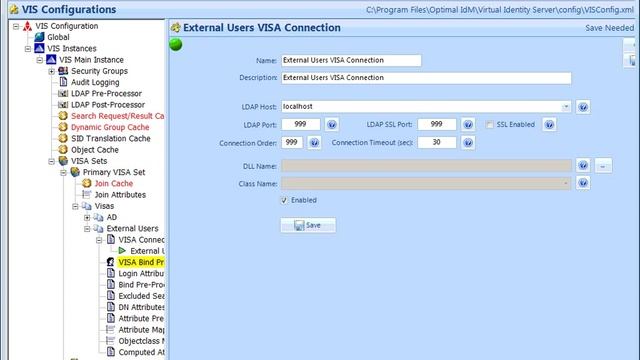Select Audit Logging in the tree
Image resolution: width=640 pixels, height=360 pixels.
(95, 82)
